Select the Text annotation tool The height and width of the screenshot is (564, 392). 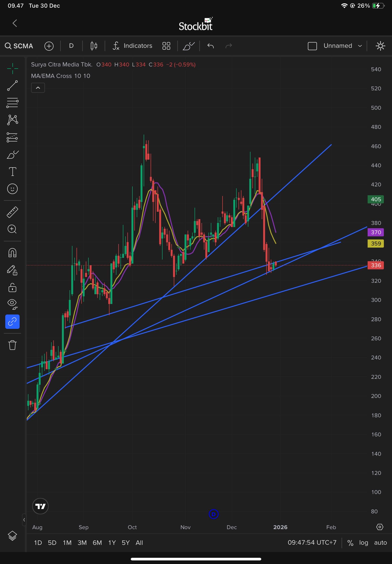tap(12, 172)
